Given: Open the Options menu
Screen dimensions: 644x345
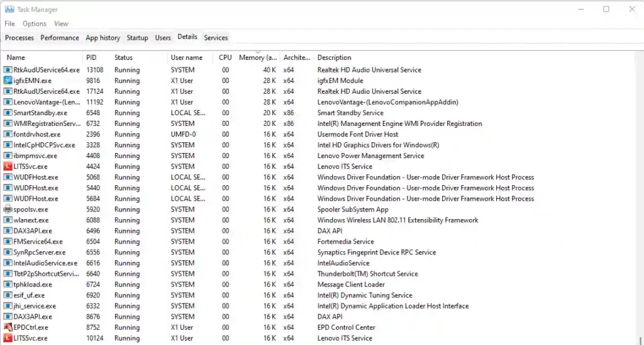Looking at the screenshot, I should 35,24.
